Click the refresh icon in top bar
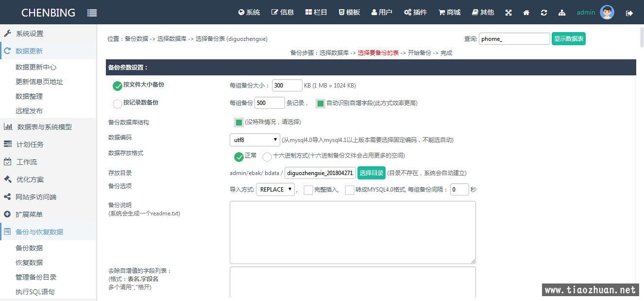 click(x=543, y=13)
